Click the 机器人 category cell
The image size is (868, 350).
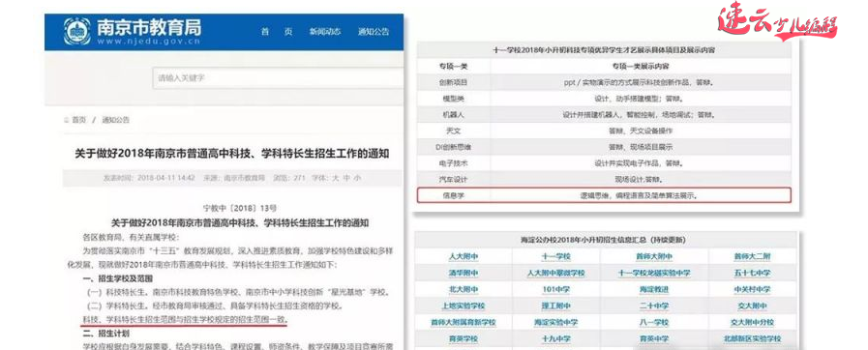(454, 115)
